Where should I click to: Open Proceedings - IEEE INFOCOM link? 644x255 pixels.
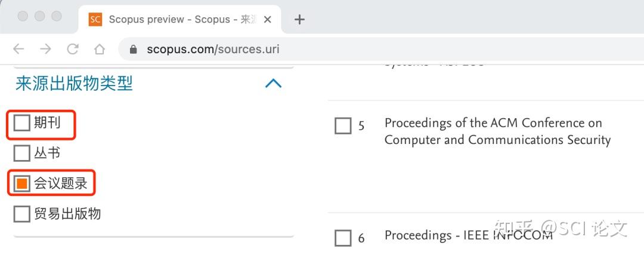coord(469,235)
